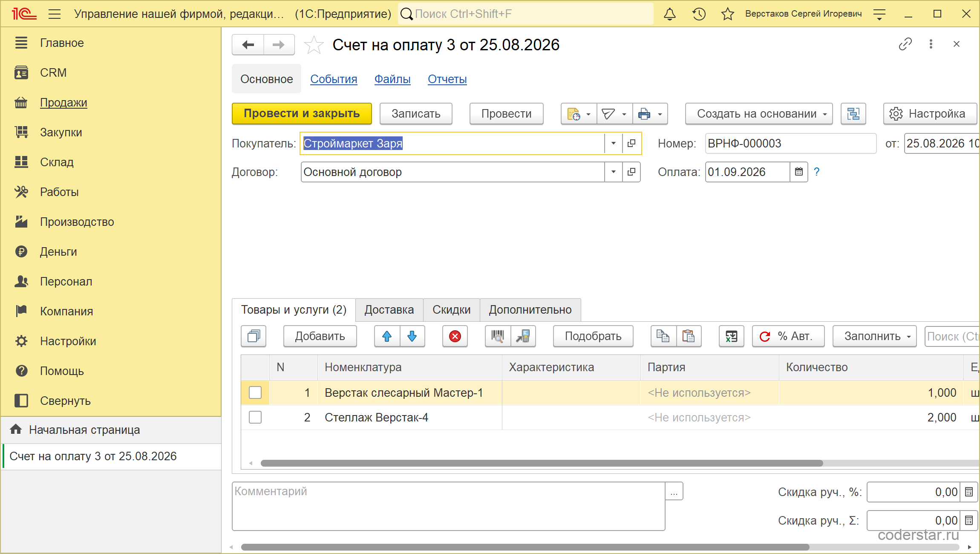Screen dimensions: 980x554
Task: Focus the global search field
Action: point(526,14)
